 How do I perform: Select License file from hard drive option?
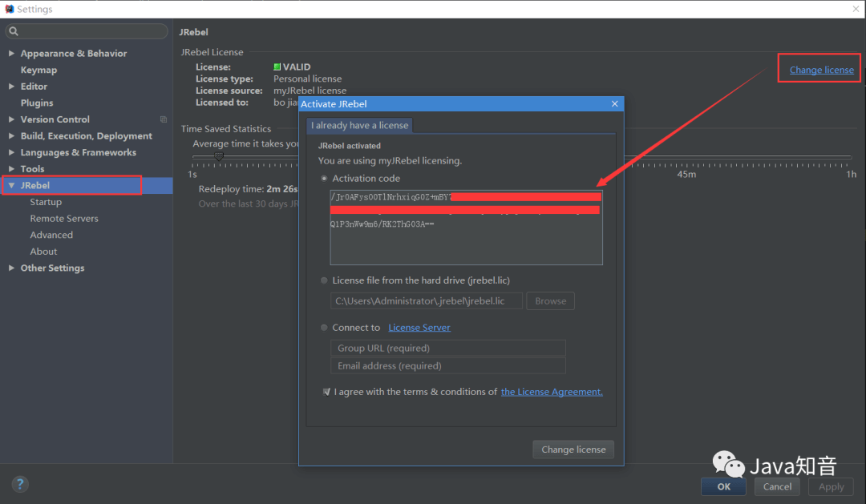tap(324, 280)
